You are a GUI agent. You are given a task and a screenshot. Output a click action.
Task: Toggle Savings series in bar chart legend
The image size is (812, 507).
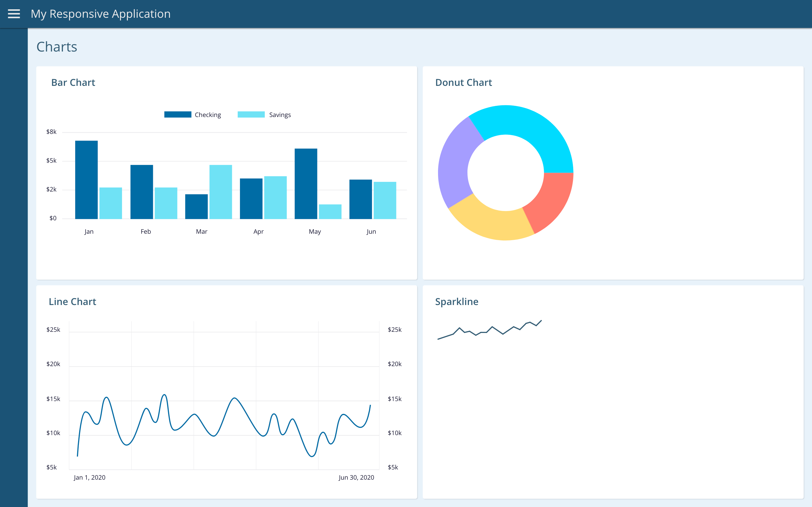coord(280,115)
